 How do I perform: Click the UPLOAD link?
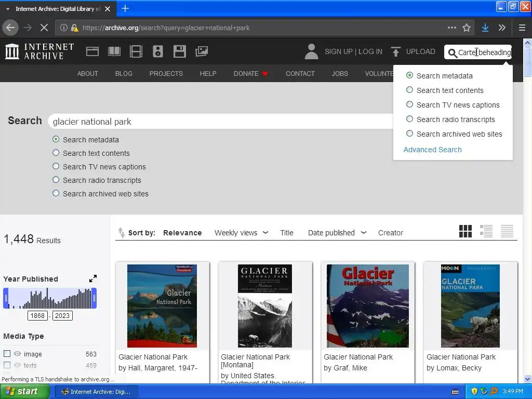421,51
